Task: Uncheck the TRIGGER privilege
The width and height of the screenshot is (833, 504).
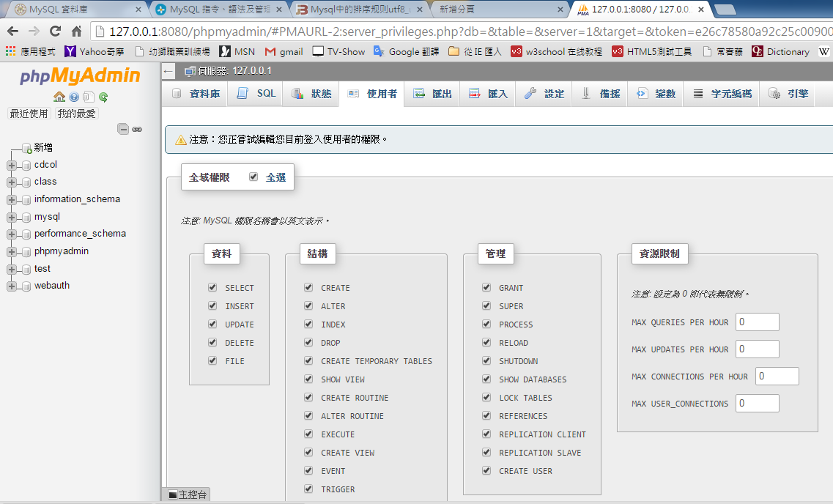Action: 308,489
